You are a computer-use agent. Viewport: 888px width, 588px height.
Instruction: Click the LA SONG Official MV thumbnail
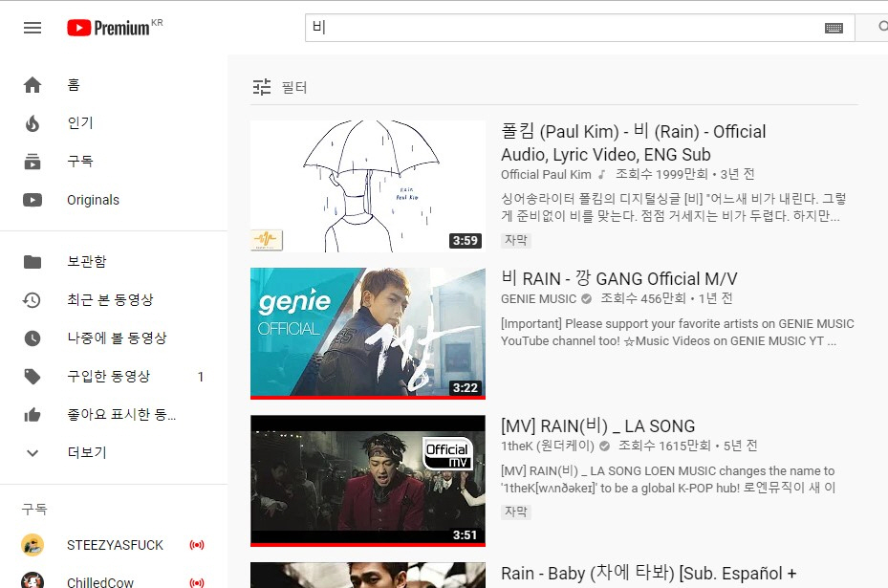pos(368,480)
